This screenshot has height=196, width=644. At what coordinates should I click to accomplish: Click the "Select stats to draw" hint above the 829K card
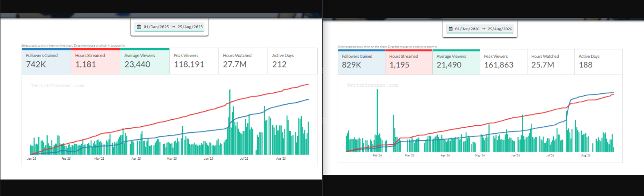387,47
